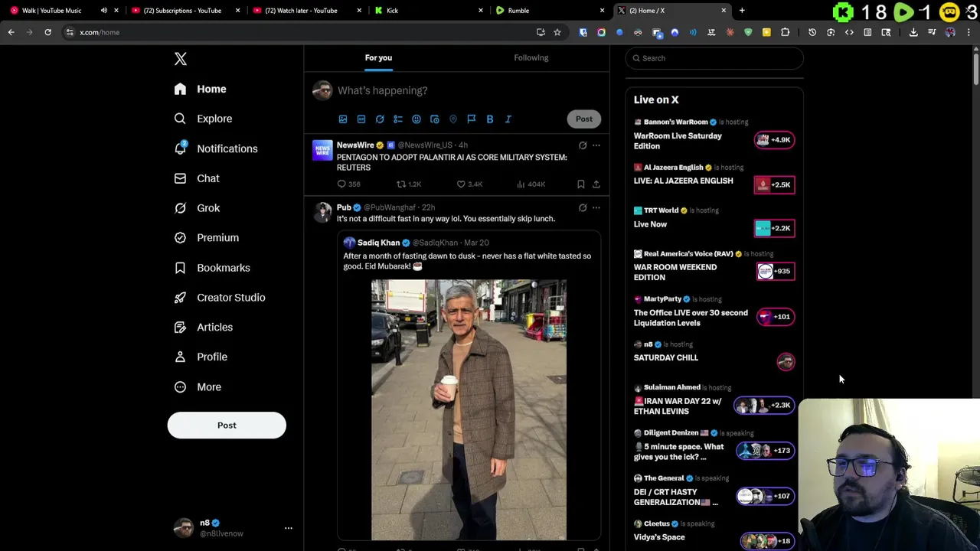This screenshot has width=980, height=551.
Task: Repost the NewsWire post
Action: (409, 184)
